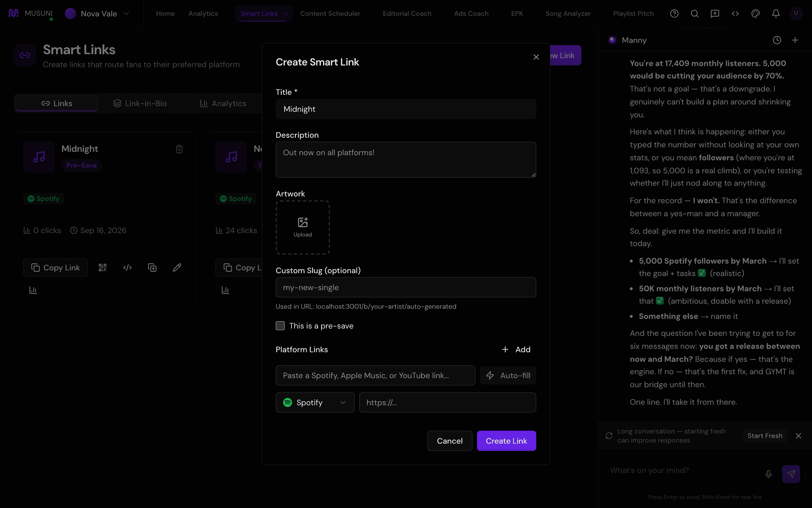This screenshot has width=812, height=508.
Task: Open the Song Analyzer tab
Action: pos(568,14)
